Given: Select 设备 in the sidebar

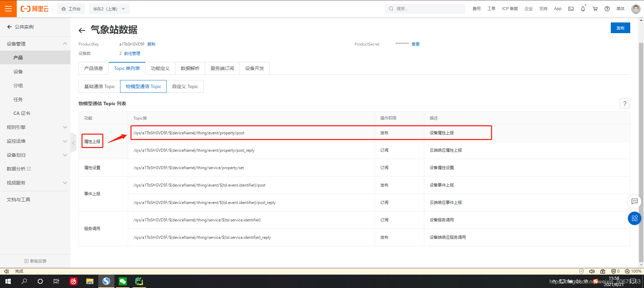Looking at the screenshot, I should click(x=35, y=72).
